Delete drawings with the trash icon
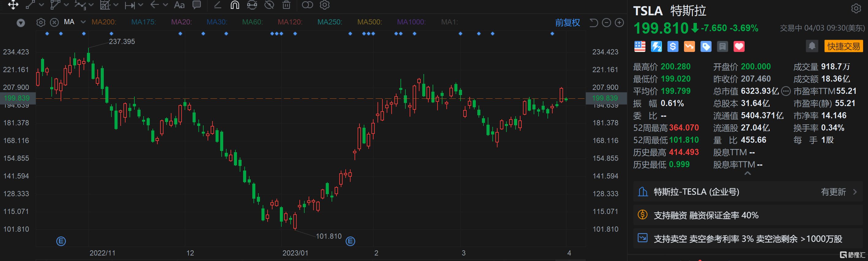The image size is (868, 261). (286, 5)
